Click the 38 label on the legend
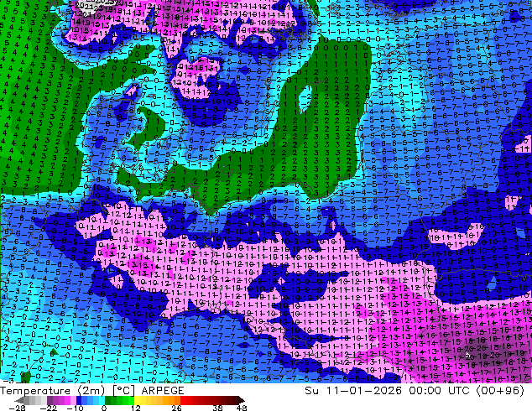This screenshot has height=411, width=532. tap(217, 408)
